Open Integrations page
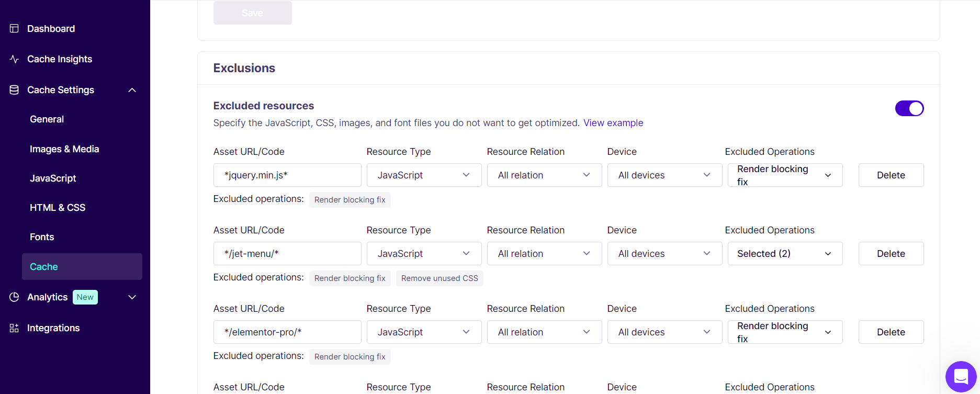The image size is (980, 394). point(53,328)
